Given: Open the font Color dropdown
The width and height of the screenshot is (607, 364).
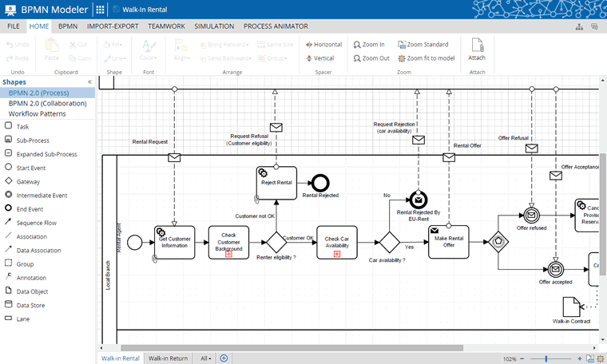Looking at the screenshot, I should pyautogui.click(x=149, y=50).
